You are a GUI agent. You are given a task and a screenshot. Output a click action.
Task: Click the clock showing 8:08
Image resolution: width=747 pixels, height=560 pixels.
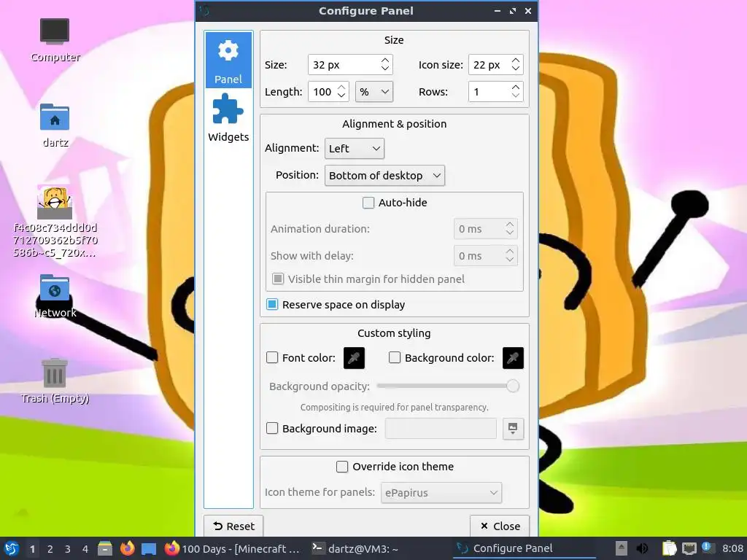tap(732, 548)
